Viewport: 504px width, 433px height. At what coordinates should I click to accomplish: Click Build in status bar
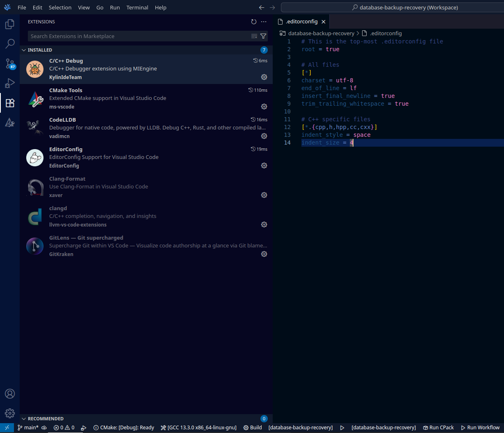[253, 428]
